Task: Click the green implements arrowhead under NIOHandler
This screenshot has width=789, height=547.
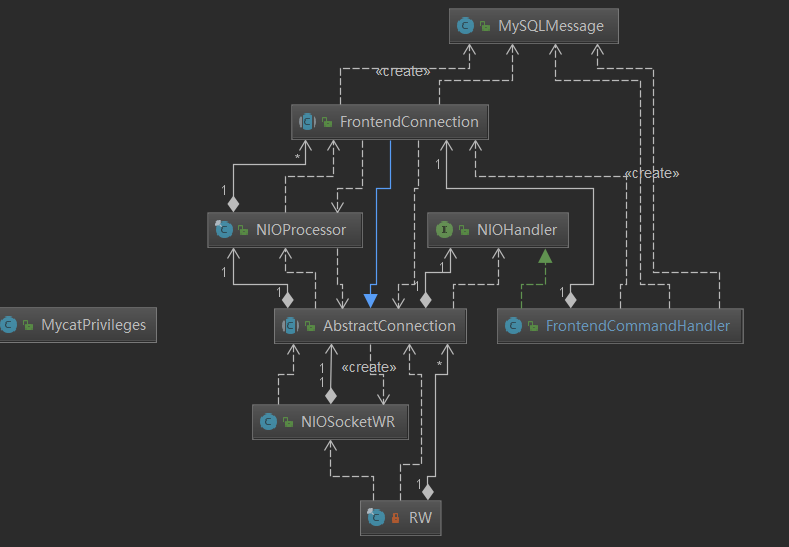Action: tap(545, 257)
